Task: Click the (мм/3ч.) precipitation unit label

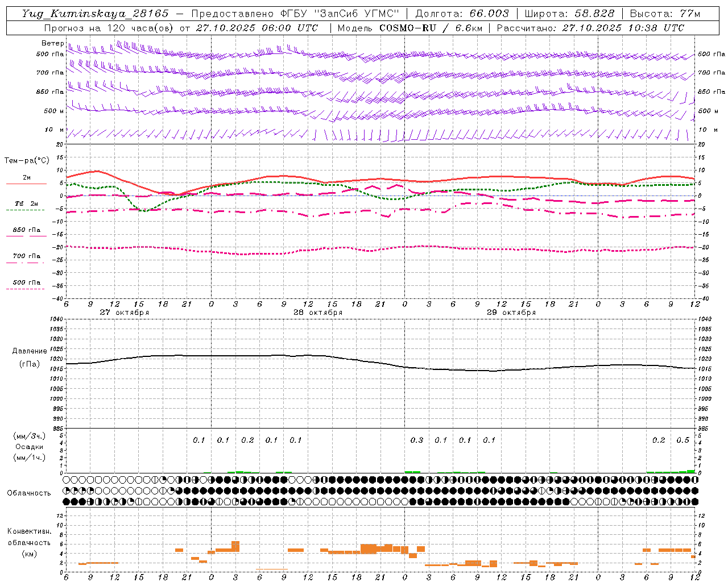Action: (x=30, y=436)
